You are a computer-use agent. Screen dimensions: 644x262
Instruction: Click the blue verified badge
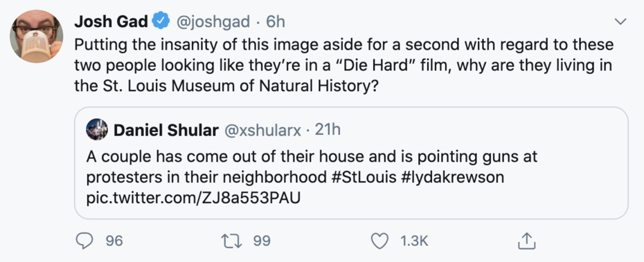161,21
